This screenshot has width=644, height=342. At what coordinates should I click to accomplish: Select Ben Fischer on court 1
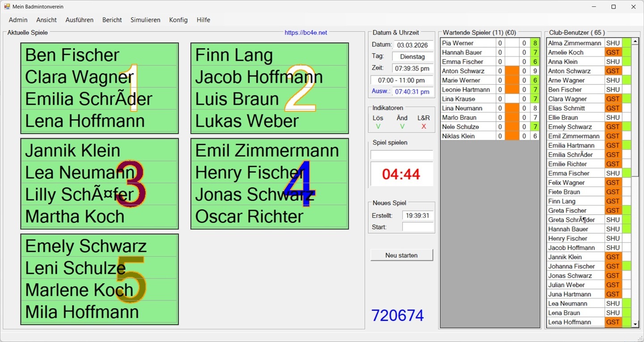pos(100,55)
